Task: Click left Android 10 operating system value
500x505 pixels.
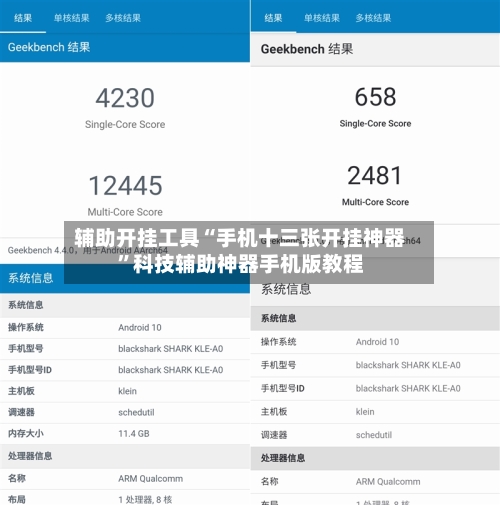Action: 140,328
